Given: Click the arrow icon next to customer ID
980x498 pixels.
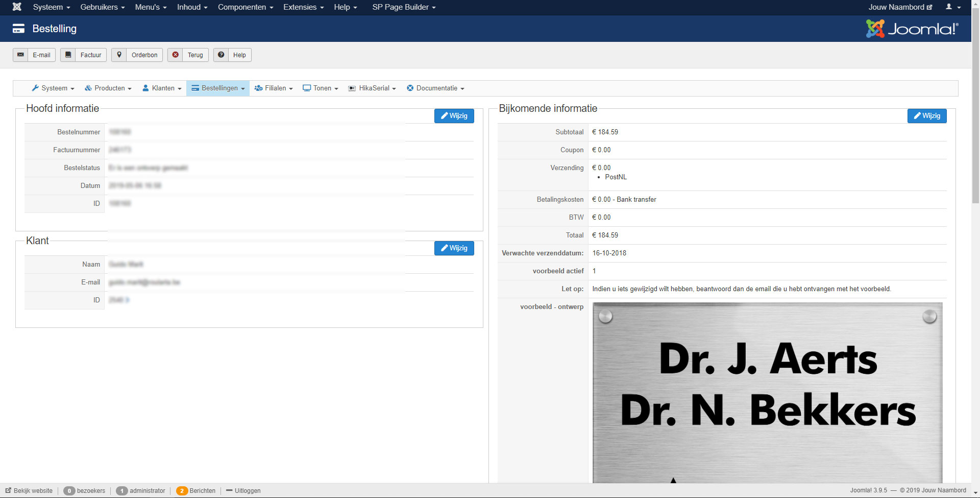Looking at the screenshot, I should click(127, 300).
